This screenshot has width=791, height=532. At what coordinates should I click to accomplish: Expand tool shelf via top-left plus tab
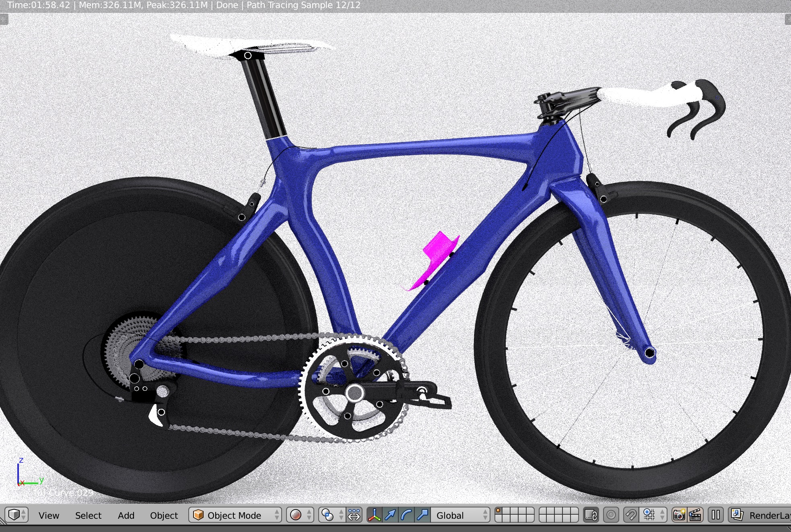click(4, 19)
